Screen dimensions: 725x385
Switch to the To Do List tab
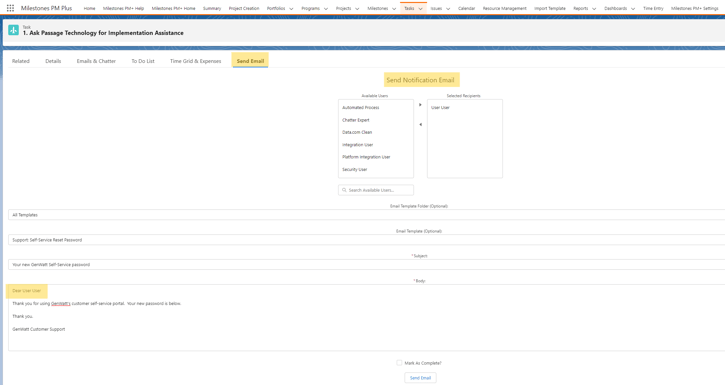143,61
